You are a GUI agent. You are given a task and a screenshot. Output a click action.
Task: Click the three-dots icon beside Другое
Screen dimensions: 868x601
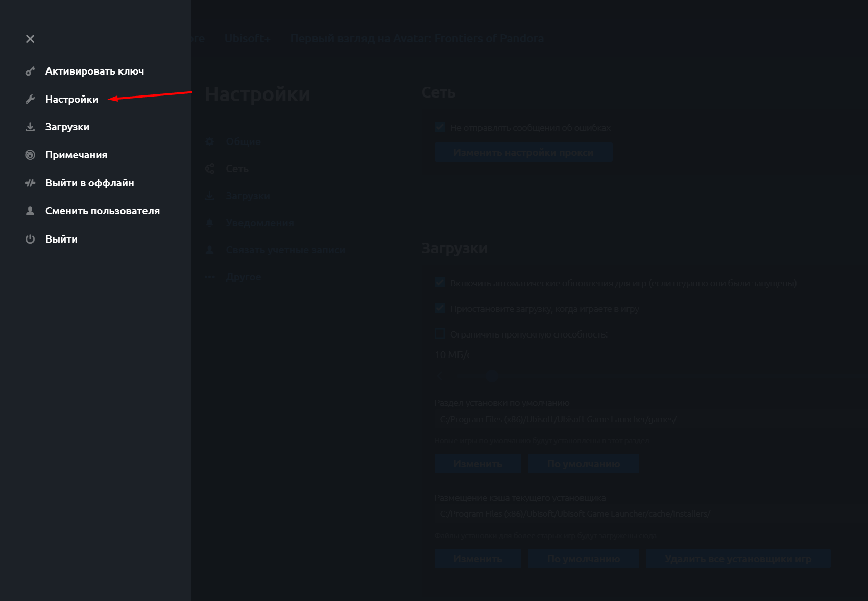(x=210, y=277)
